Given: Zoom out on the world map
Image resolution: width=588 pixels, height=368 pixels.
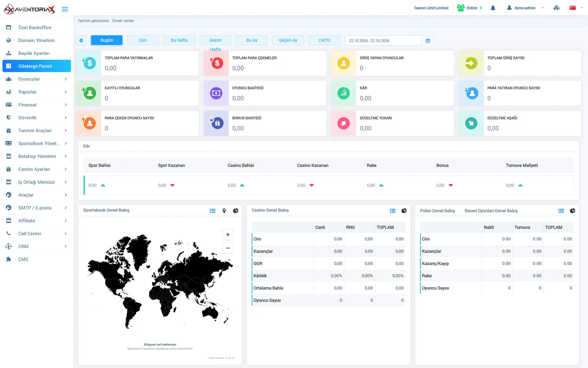Looking at the screenshot, I should point(228,248).
